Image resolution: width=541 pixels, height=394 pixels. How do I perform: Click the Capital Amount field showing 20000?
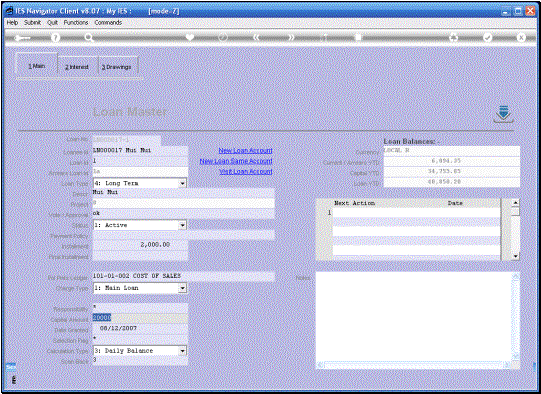click(140, 318)
